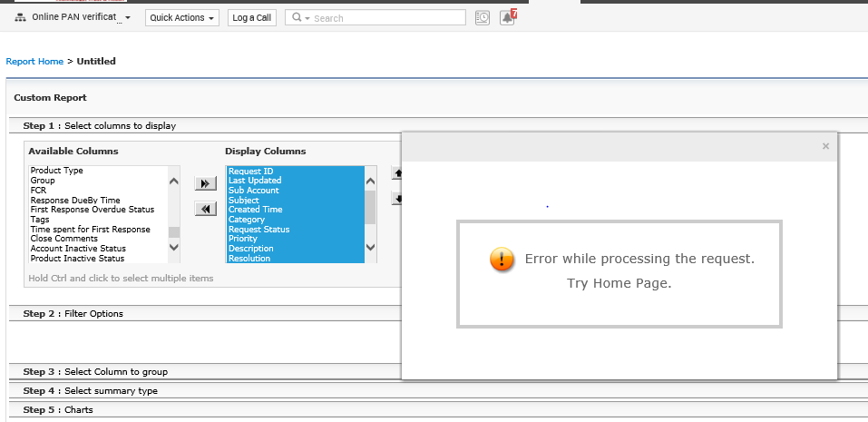Move selected columns right with double-arrow button
The width and height of the screenshot is (868, 422).
[x=205, y=183]
